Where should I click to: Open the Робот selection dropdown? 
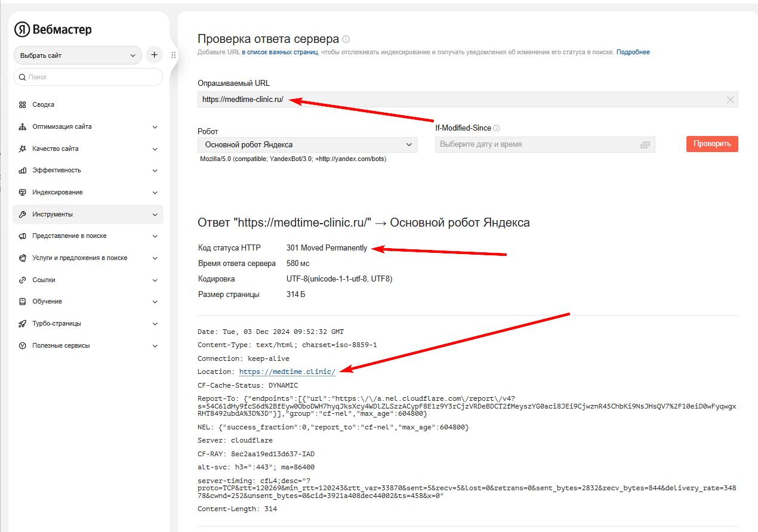pos(307,144)
